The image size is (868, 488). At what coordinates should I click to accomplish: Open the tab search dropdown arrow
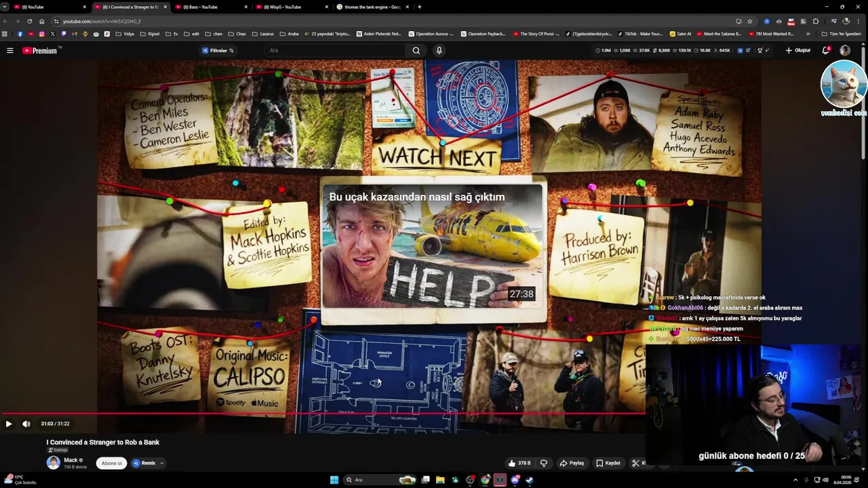(x=5, y=7)
